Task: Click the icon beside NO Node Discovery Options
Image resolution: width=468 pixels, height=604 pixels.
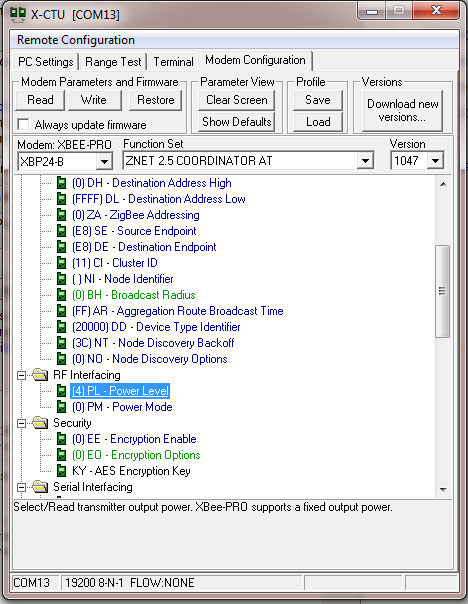Action: point(61,359)
